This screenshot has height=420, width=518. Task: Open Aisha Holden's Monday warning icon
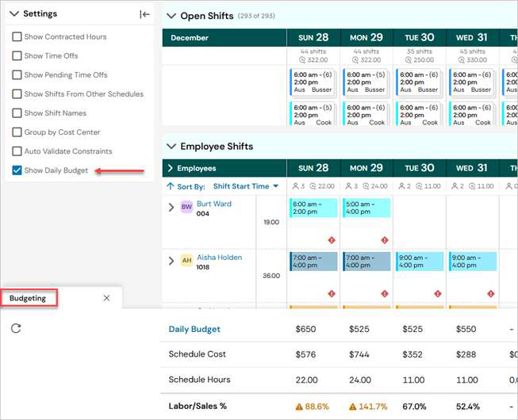pyautogui.click(x=385, y=294)
